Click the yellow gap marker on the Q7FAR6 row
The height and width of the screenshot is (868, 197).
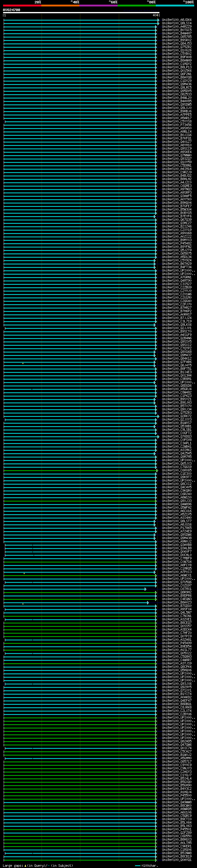(23, 363)
